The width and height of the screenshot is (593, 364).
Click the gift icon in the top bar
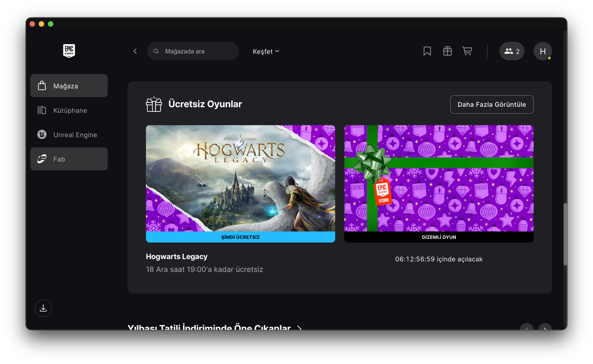point(447,51)
